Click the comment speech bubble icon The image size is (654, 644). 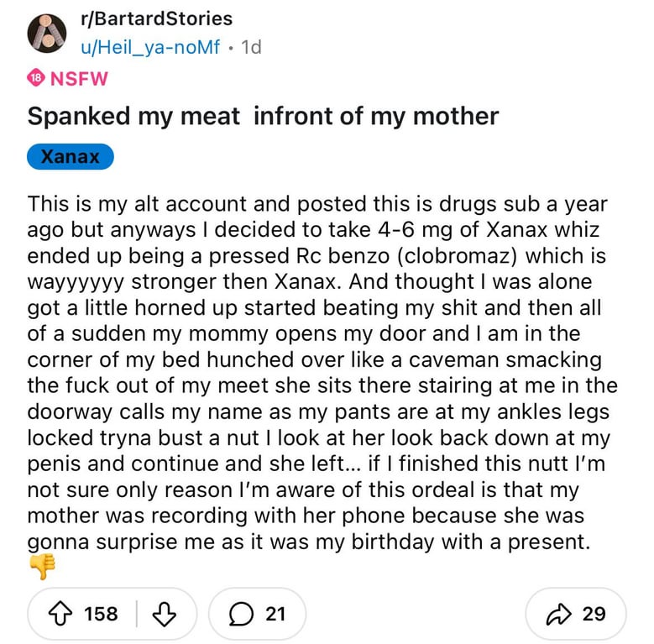tap(242, 614)
